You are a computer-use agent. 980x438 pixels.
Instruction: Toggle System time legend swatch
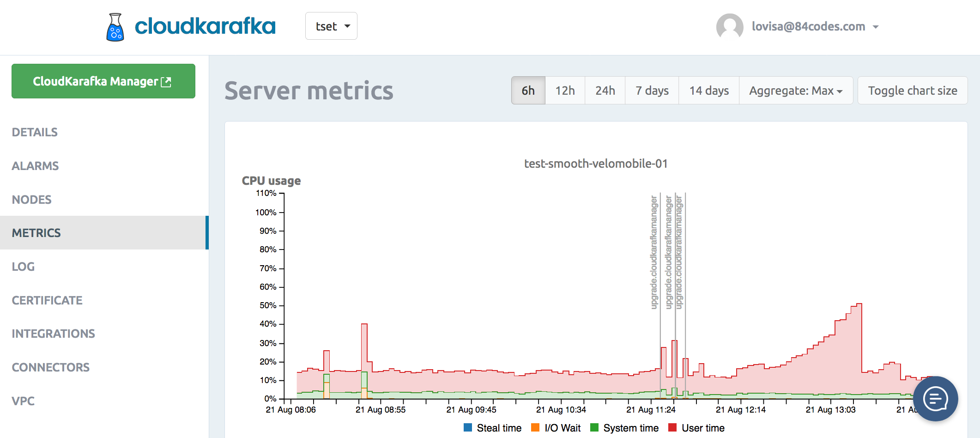594,427
